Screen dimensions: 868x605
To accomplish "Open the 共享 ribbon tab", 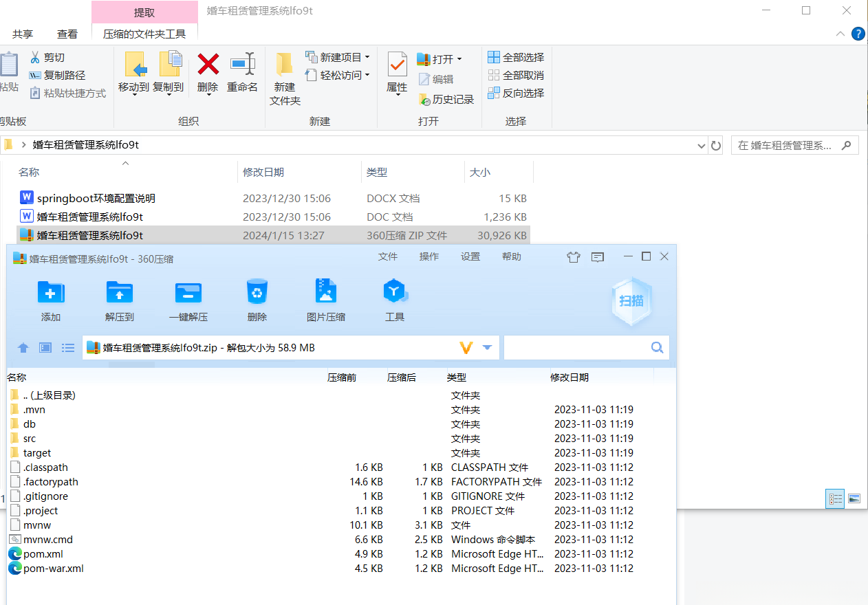I will point(23,34).
